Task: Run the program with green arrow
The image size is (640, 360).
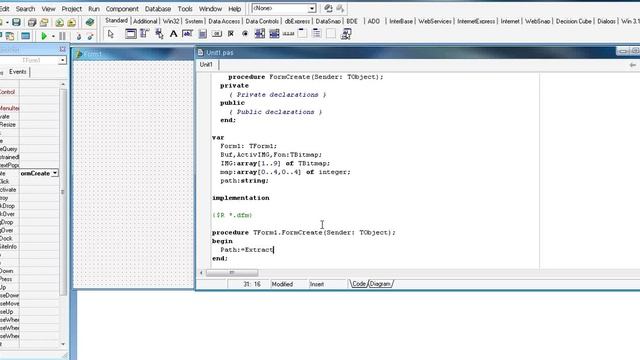Action: pos(44,36)
